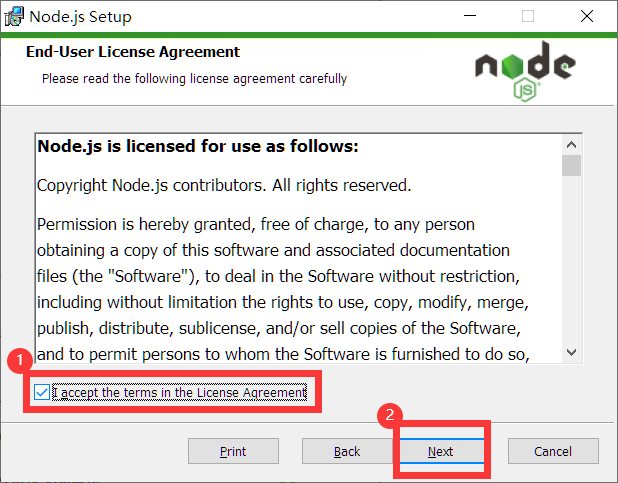Click the disabled maximize window button
Viewport: 618px width, 483px height.
click(x=528, y=16)
